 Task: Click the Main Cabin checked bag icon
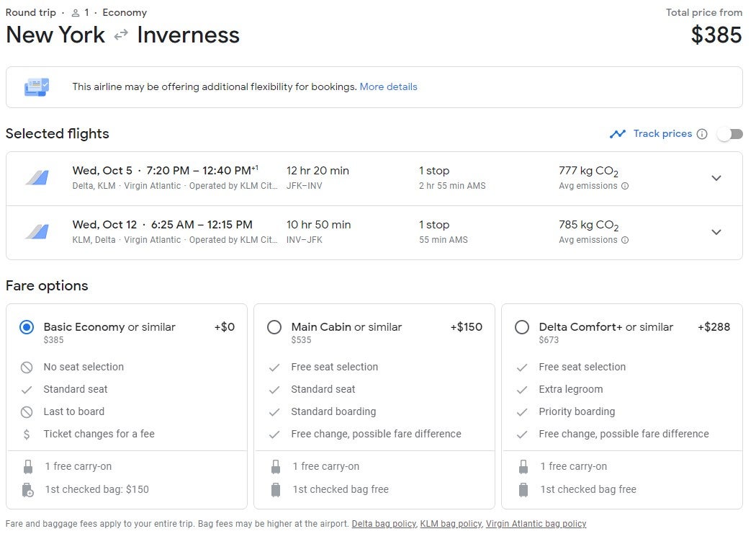point(276,490)
